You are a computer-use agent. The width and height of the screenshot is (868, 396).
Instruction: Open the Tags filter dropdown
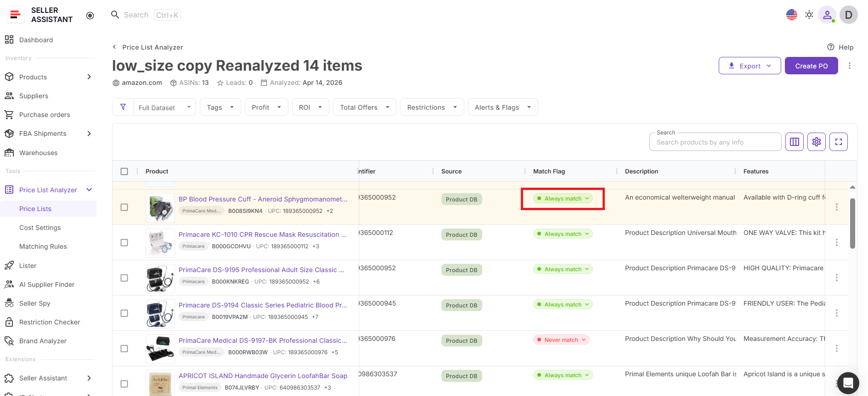click(x=220, y=107)
